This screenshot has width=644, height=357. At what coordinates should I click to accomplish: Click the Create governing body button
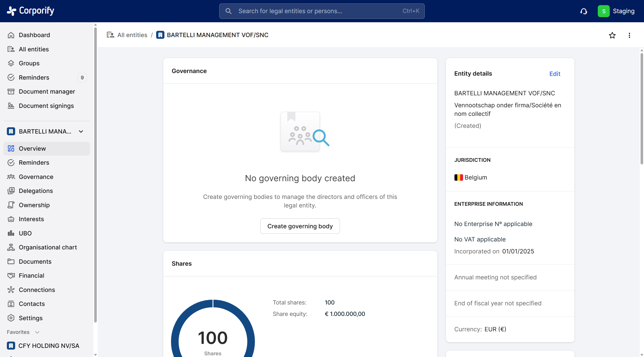300,226
